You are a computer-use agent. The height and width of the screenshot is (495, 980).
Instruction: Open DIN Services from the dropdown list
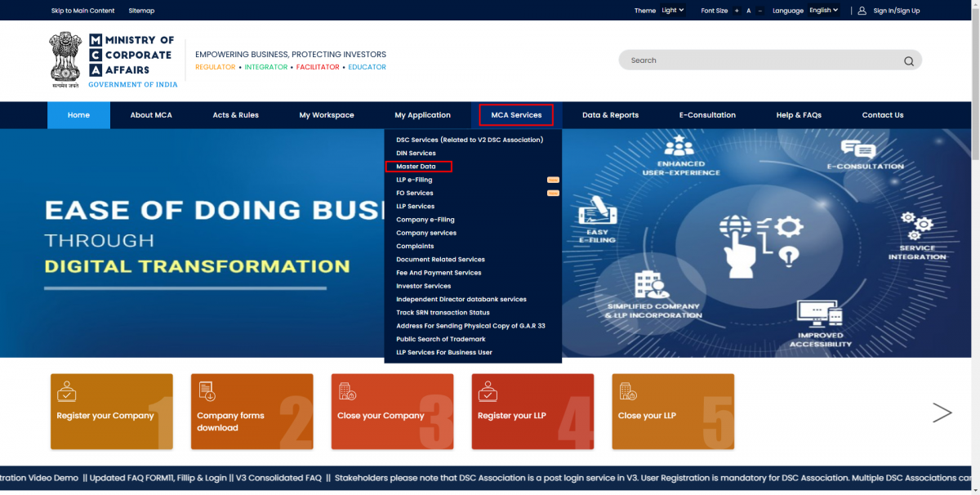pyautogui.click(x=415, y=153)
